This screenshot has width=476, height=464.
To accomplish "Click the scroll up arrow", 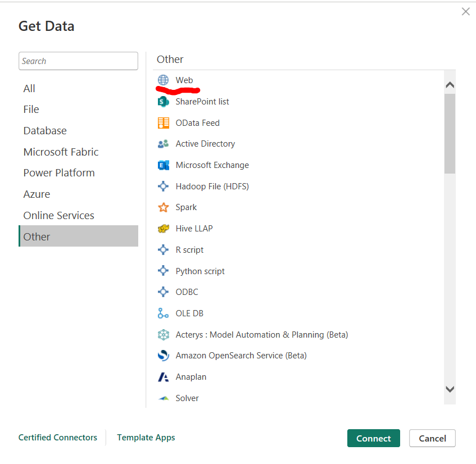I will (450, 85).
